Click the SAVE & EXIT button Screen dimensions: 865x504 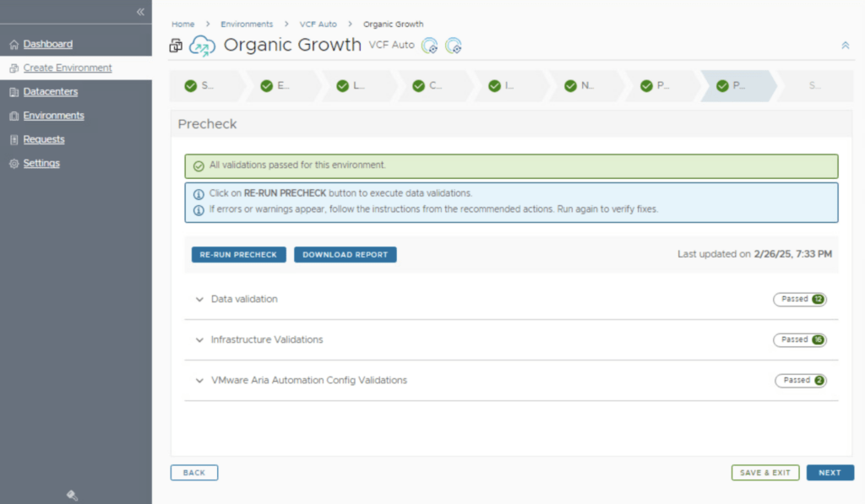click(764, 473)
